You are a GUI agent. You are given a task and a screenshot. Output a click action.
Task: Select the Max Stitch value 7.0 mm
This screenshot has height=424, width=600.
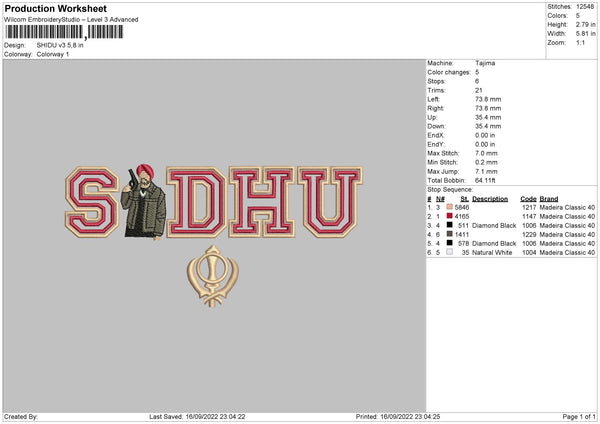(x=486, y=153)
